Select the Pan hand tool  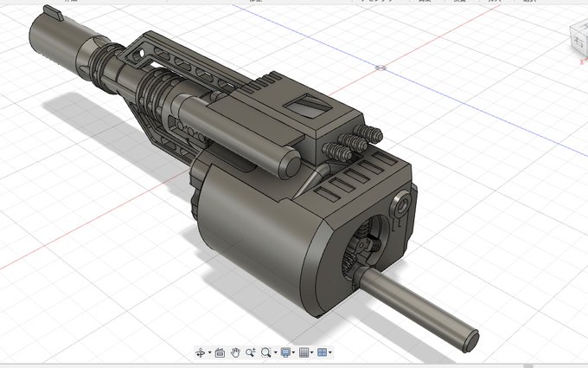pyautogui.click(x=235, y=352)
